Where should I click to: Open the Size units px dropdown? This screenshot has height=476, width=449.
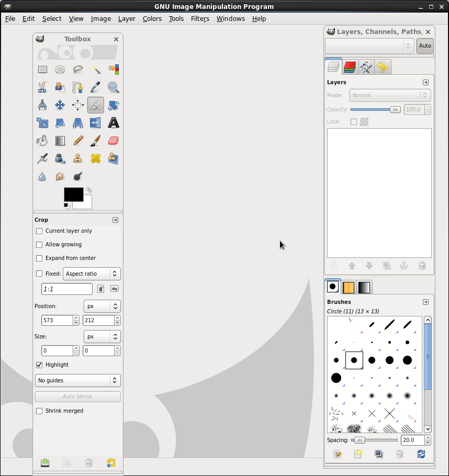tap(102, 337)
